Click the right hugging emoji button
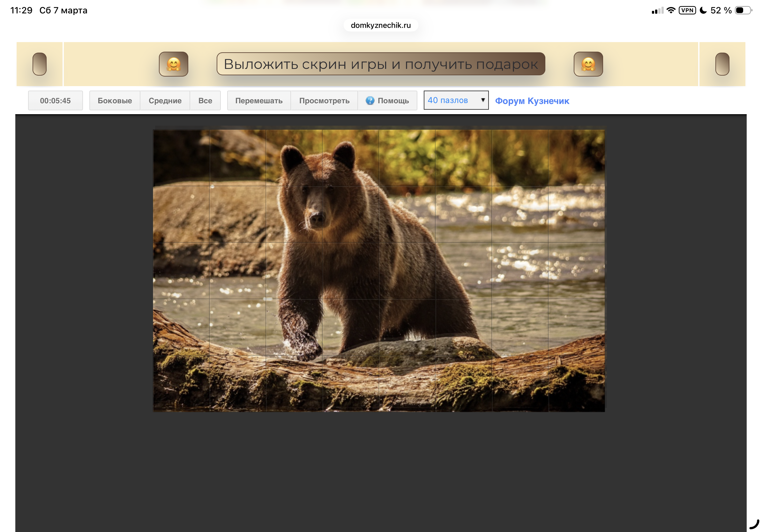 (588, 64)
